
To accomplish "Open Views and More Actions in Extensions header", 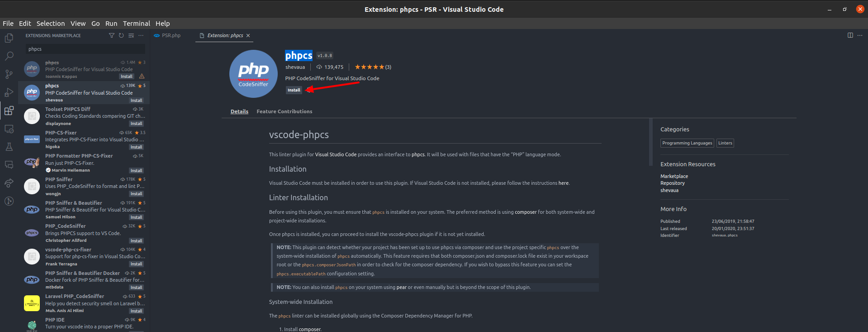I will click(141, 35).
